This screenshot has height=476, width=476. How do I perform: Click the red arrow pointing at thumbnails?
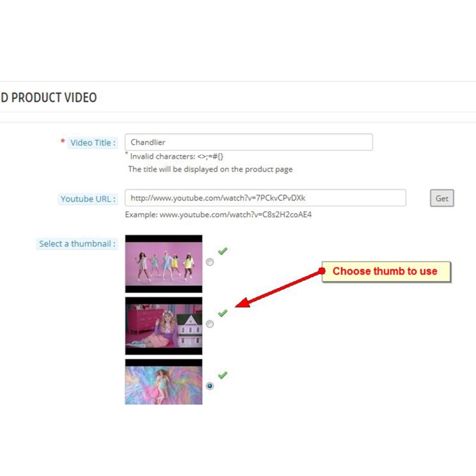(x=279, y=289)
